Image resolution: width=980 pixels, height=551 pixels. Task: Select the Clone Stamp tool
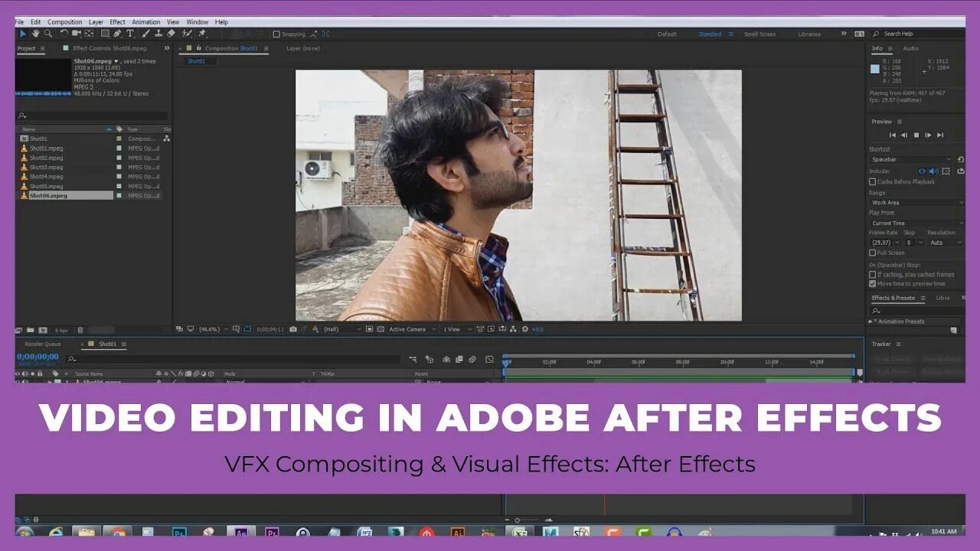pos(158,34)
